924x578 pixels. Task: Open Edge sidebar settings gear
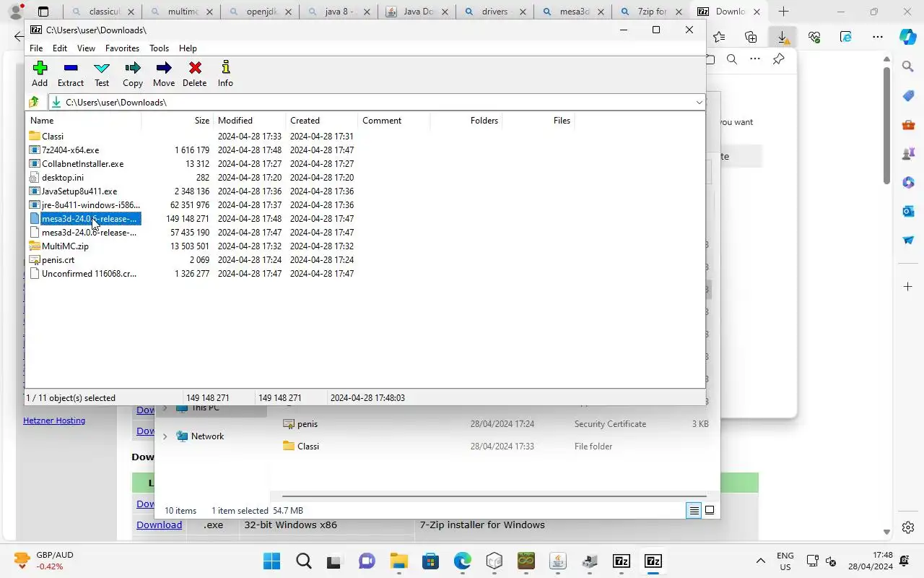908,527
